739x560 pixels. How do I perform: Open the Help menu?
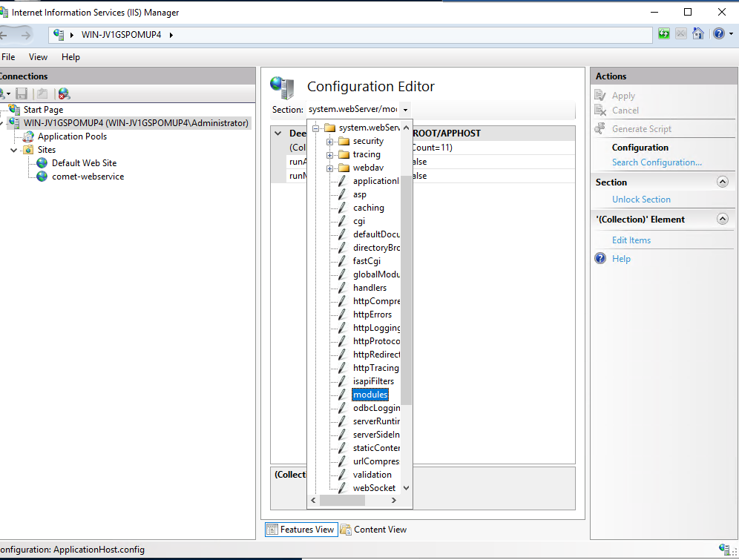click(x=70, y=57)
